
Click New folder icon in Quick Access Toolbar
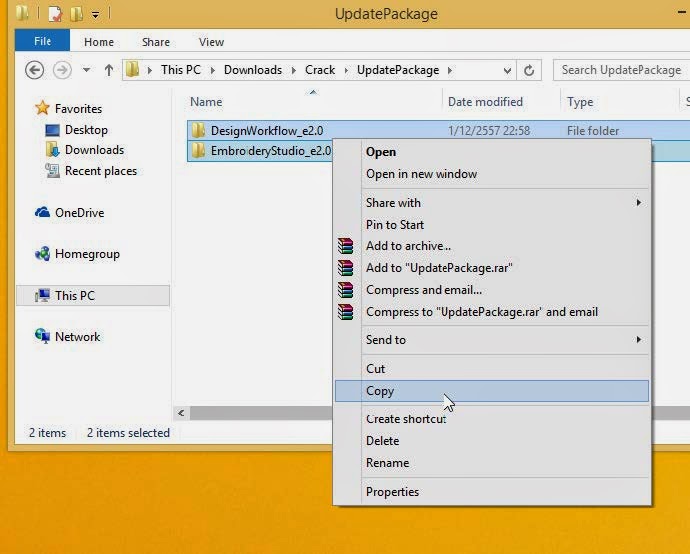tap(76, 14)
